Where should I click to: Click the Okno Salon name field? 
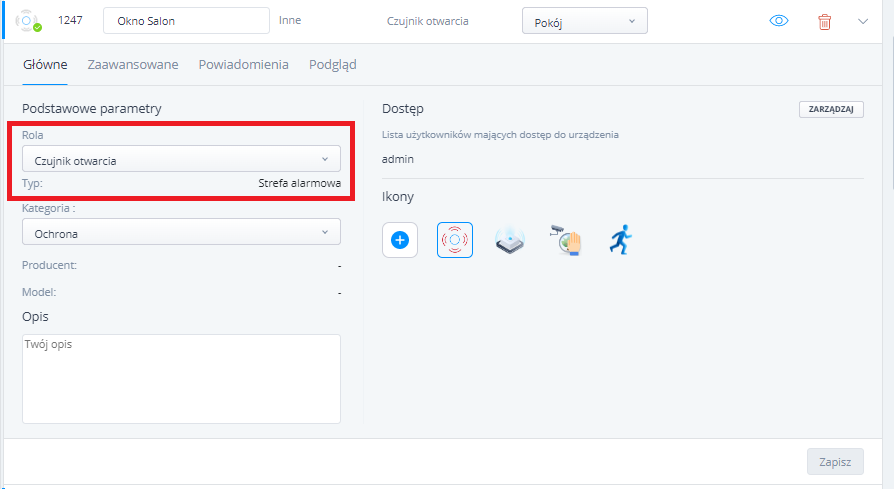tap(186, 21)
